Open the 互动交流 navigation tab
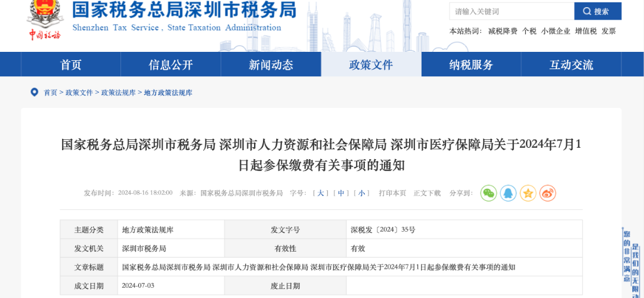This screenshot has height=298, width=644. point(571,64)
